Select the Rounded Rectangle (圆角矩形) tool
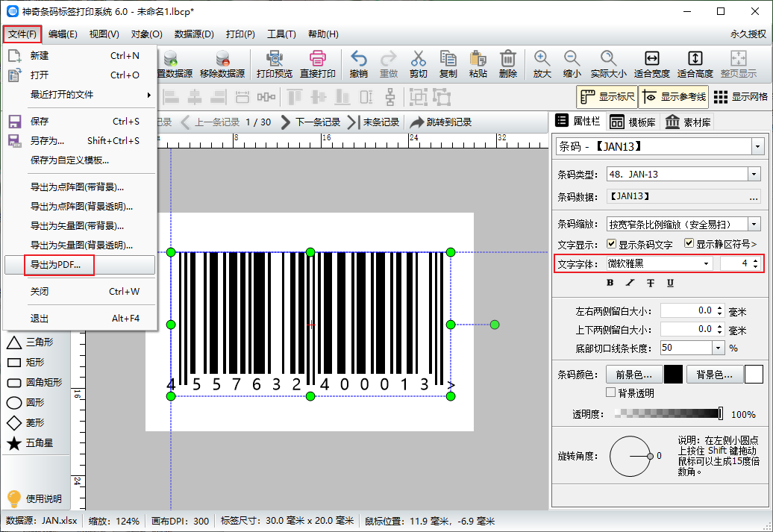Viewport: 773px width, 532px height. tap(34, 383)
